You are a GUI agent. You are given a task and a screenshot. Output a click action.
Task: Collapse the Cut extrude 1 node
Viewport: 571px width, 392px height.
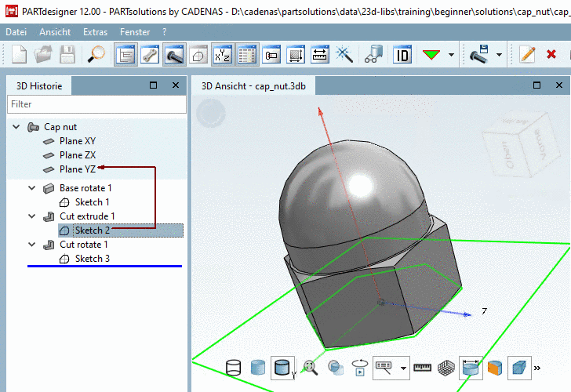point(32,216)
